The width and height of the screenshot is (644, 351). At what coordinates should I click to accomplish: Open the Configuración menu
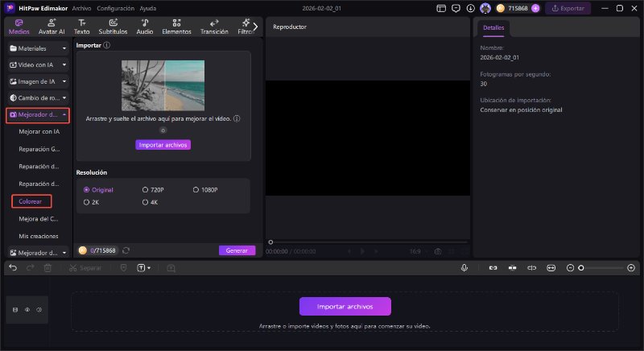click(115, 8)
